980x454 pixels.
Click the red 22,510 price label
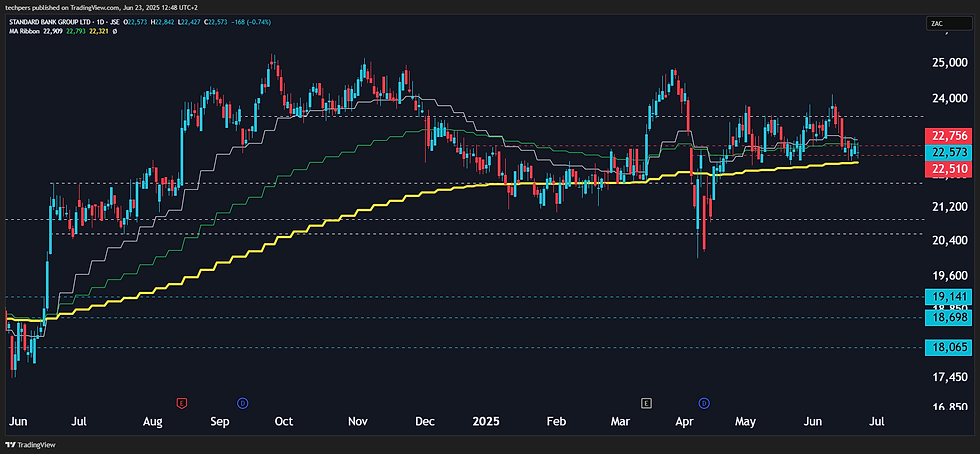949,169
